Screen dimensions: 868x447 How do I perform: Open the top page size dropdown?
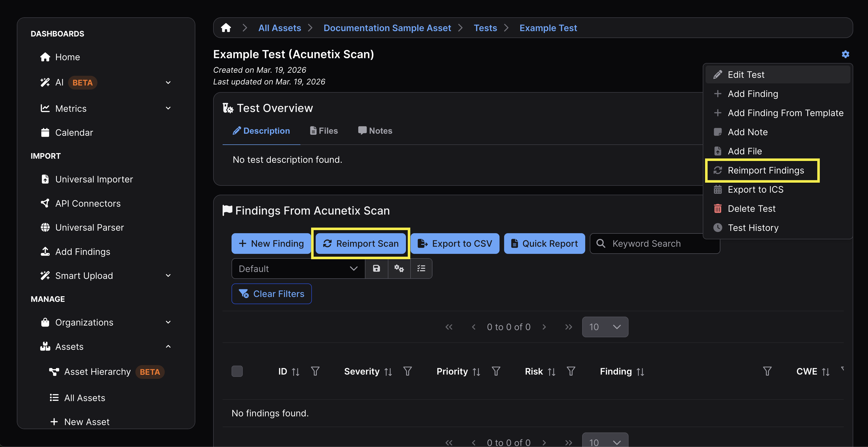tap(605, 327)
